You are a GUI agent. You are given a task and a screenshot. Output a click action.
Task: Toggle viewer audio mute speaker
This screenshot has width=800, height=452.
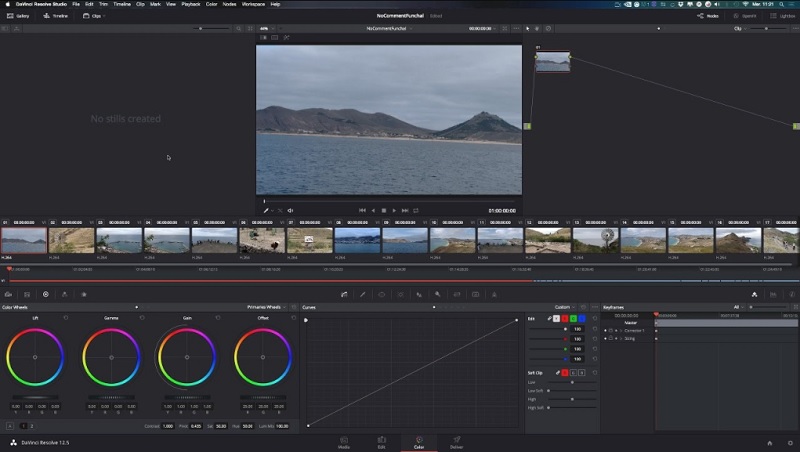(290, 210)
